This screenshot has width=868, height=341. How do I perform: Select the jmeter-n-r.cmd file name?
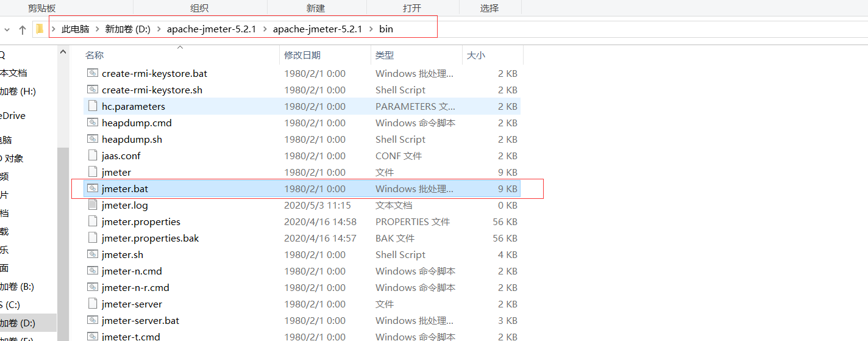coord(135,287)
